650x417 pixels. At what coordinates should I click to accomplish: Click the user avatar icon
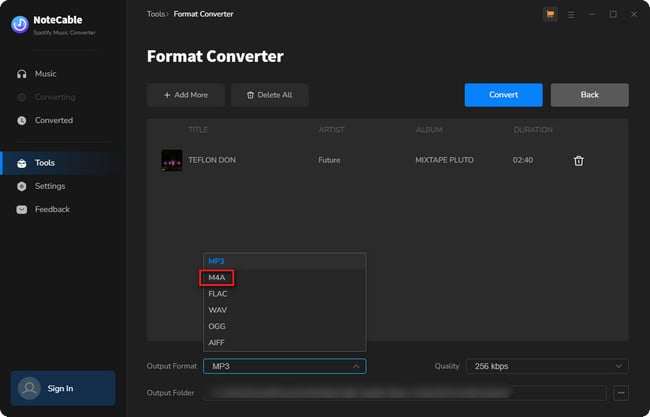tap(29, 388)
